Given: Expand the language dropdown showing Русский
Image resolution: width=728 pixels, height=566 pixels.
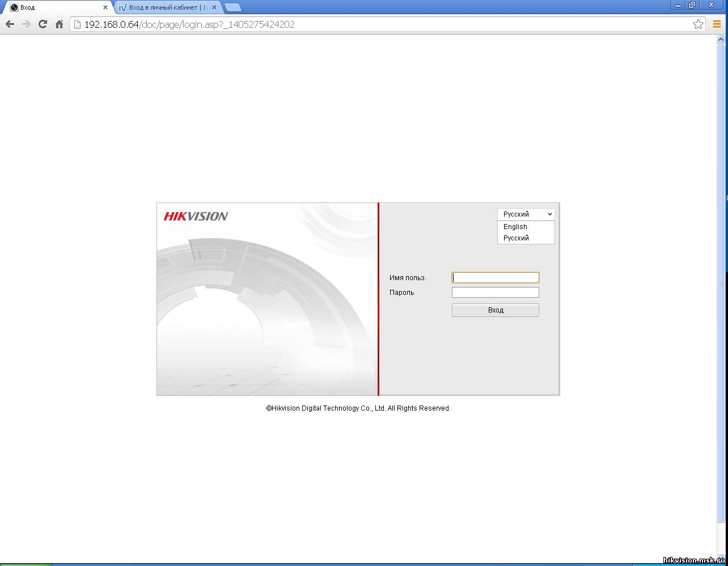Looking at the screenshot, I should click(x=526, y=214).
